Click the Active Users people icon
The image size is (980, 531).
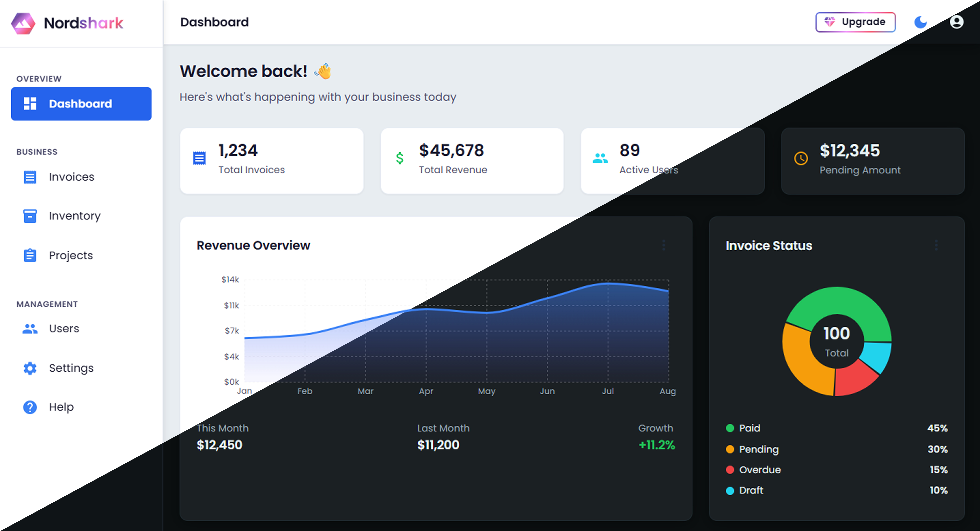pyautogui.click(x=600, y=158)
